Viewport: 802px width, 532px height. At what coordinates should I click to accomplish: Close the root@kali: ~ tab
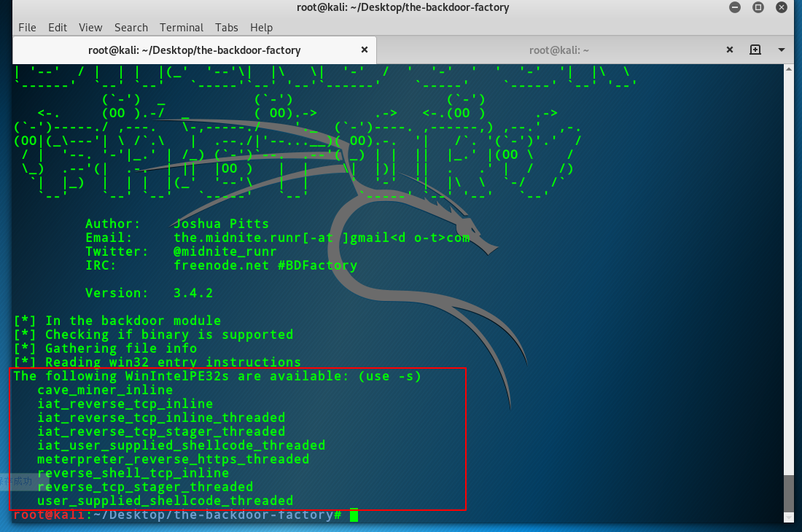[x=730, y=50]
